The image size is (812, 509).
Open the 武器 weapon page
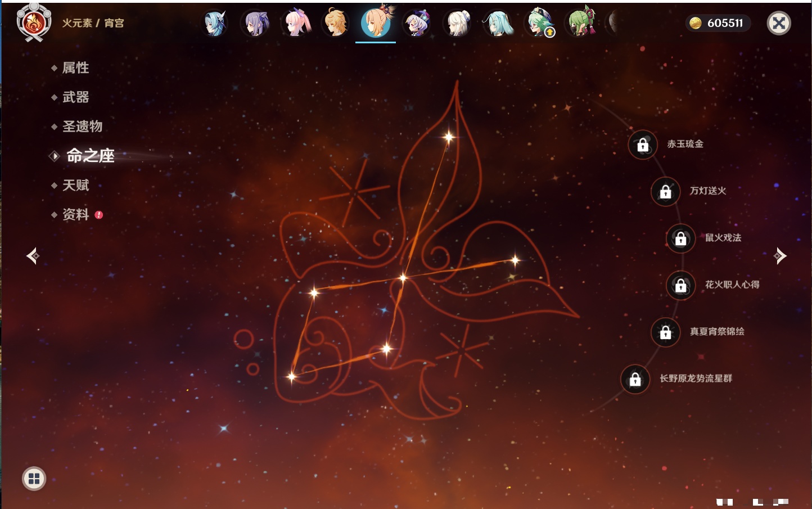point(75,97)
